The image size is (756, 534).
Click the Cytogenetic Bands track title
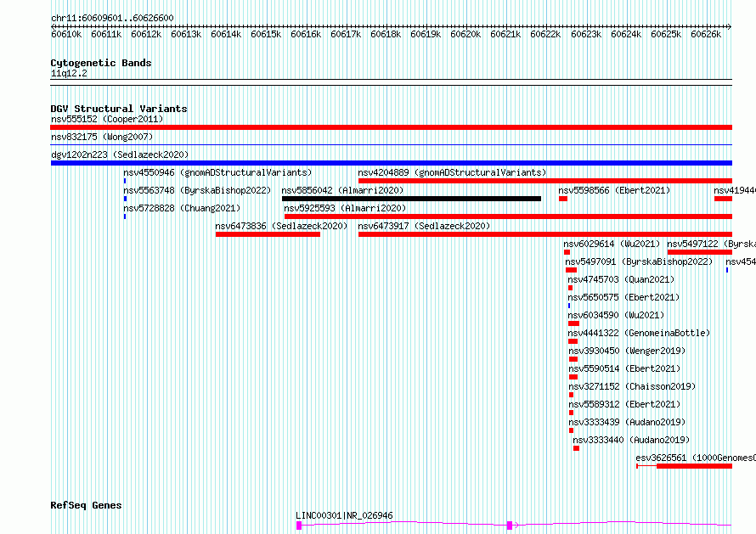tap(101, 63)
